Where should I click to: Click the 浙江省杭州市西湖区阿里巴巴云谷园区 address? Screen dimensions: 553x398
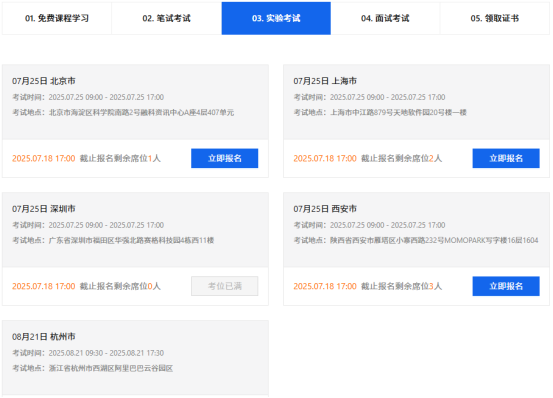(x=93, y=368)
